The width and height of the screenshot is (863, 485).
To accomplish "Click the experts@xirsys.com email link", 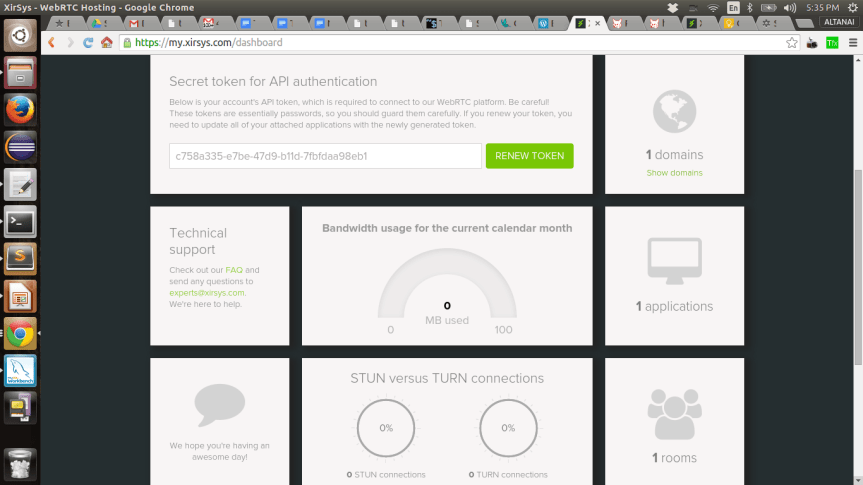I will 207,293.
